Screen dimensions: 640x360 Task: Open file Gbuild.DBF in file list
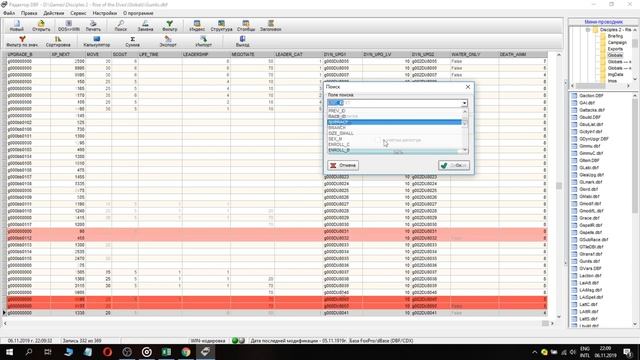(590, 117)
